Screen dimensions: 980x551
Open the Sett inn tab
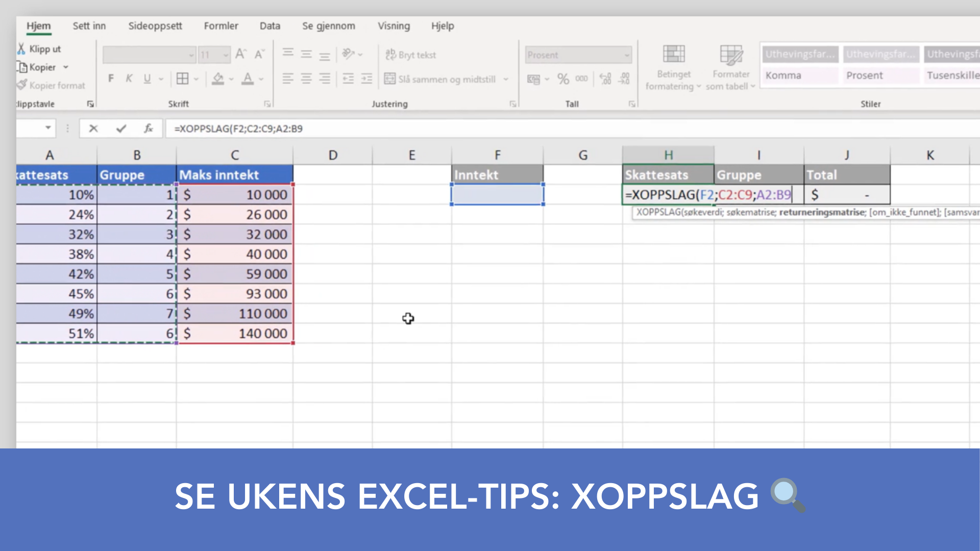[x=89, y=26]
